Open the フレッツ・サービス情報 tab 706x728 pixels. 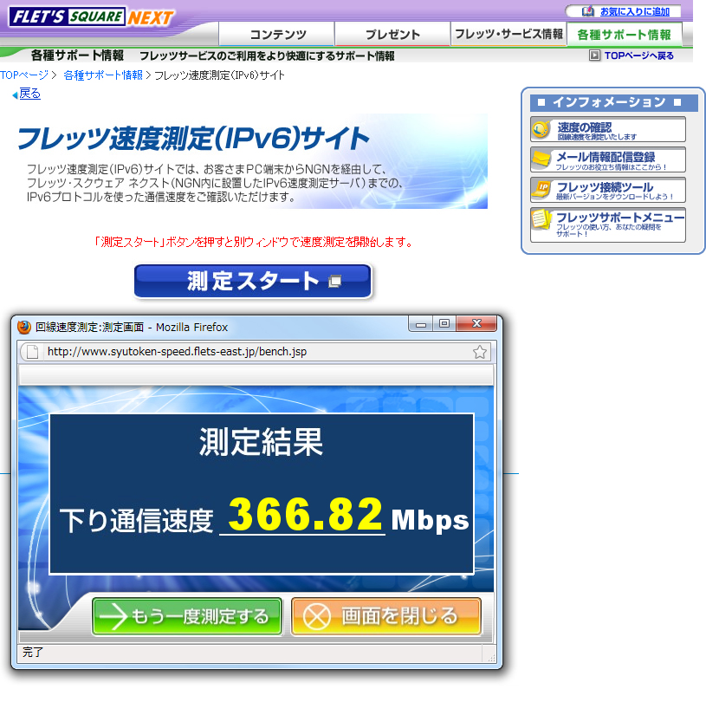coord(508,35)
